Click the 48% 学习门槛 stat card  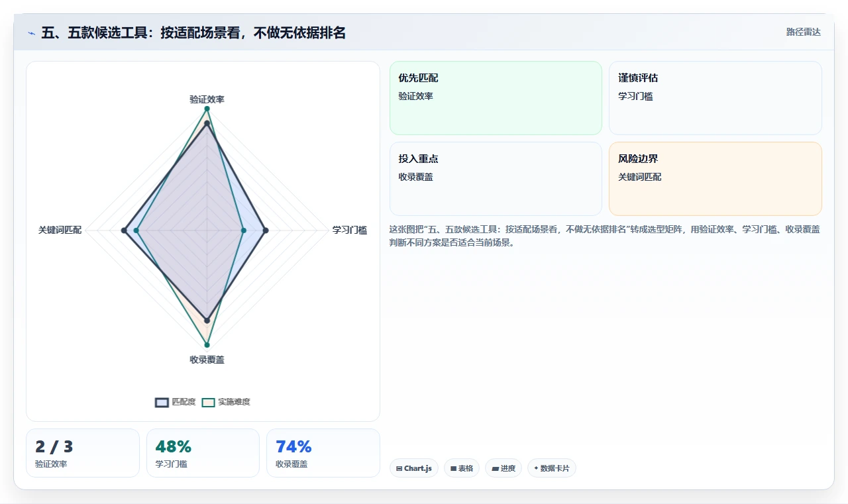(203, 453)
